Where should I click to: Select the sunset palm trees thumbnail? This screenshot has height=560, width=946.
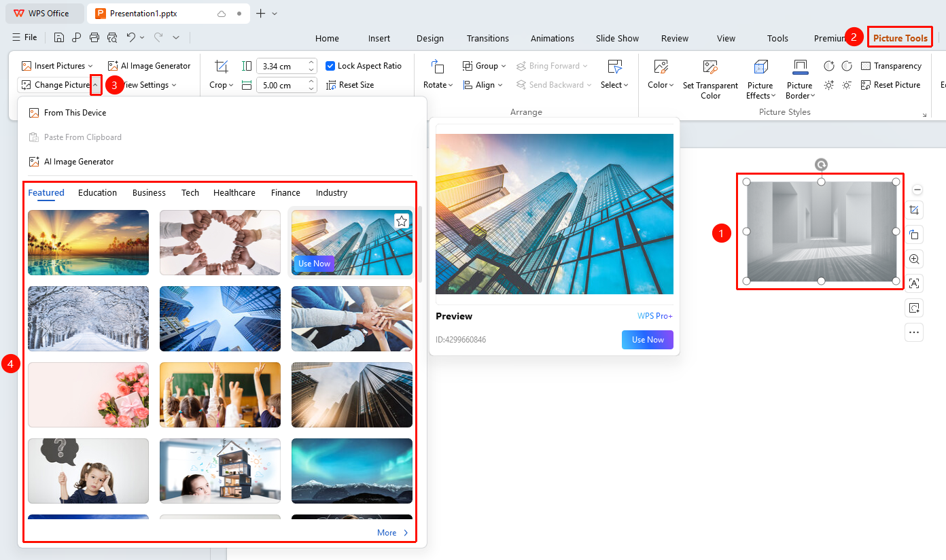[88, 243]
